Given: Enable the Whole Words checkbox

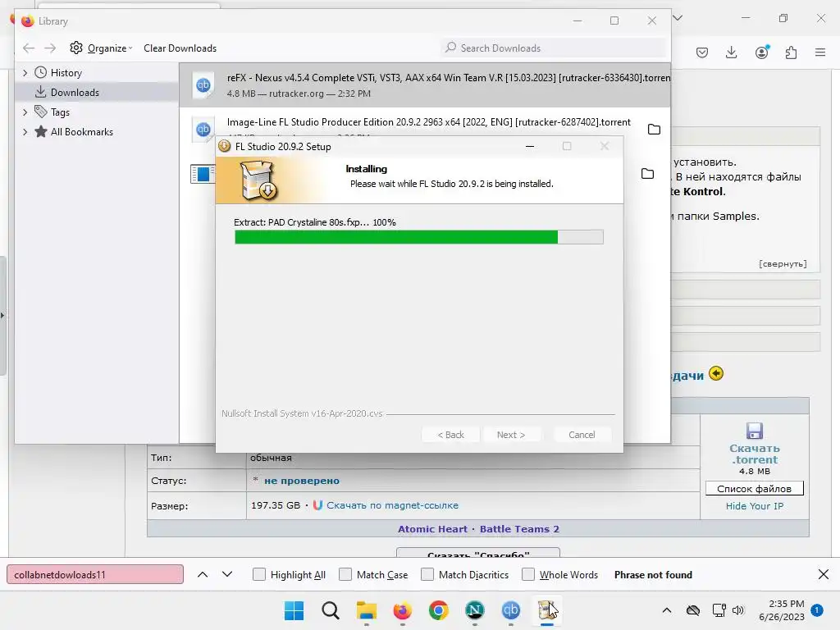Looking at the screenshot, I should tap(528, 575).
